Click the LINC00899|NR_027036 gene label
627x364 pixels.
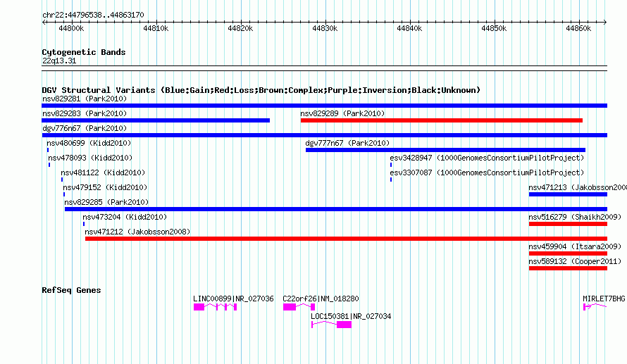point(233,299)
